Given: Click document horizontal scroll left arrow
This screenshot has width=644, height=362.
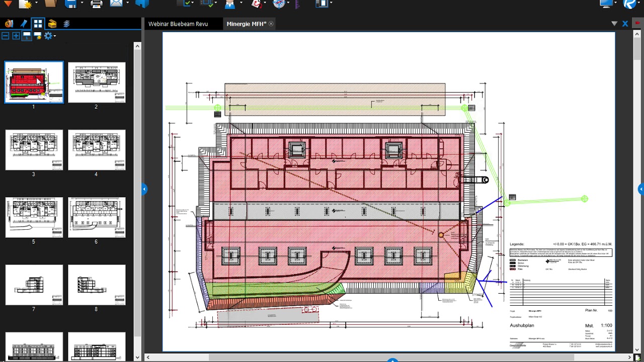Looking at the screenshot, I should (148, 357).
